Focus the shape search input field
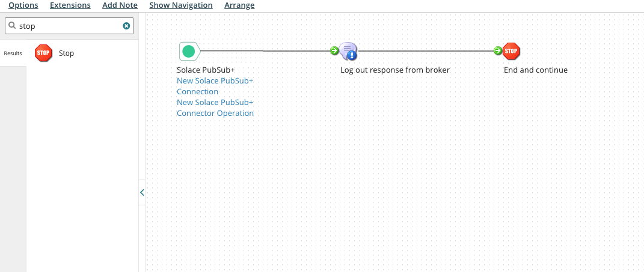Screen dimensions: 644x272 coord(69,26)
